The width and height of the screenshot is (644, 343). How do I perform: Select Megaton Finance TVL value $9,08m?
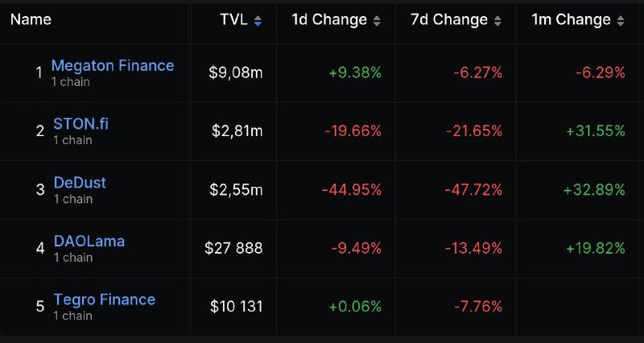(236, 73)
